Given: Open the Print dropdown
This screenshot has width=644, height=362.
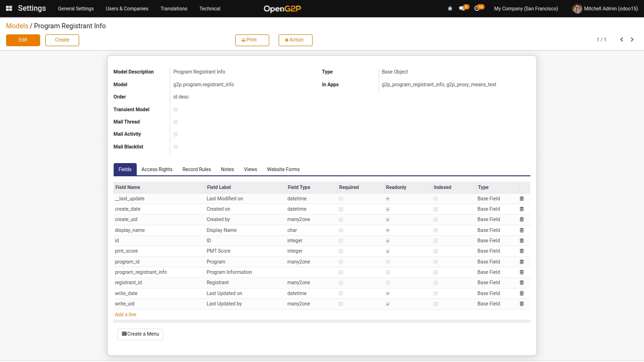Looking at the screenshot, I should tap(252, 40).
